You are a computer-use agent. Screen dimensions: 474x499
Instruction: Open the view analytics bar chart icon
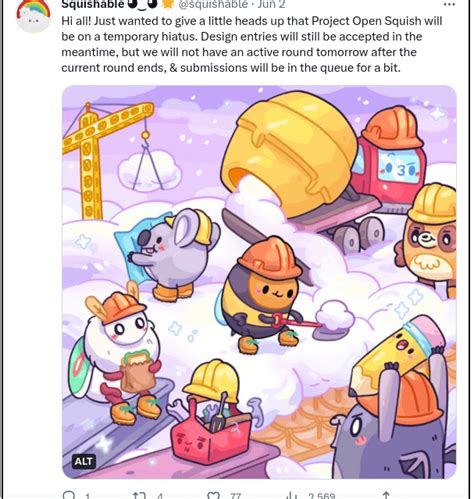[x=291, y=495]
